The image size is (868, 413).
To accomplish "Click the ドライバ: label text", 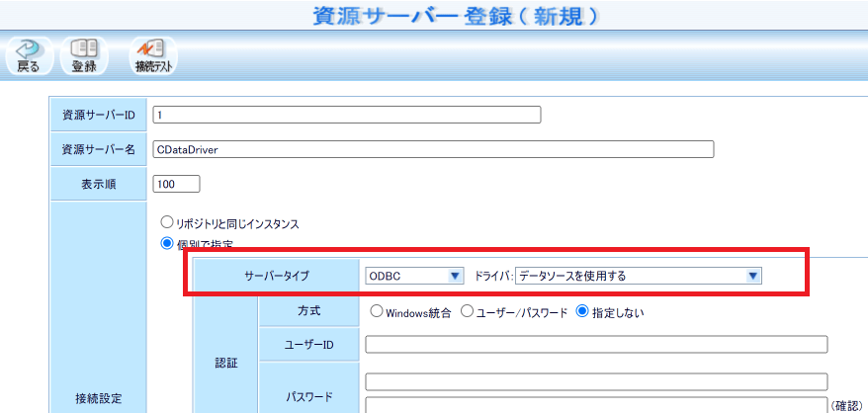I will [493, 277].
